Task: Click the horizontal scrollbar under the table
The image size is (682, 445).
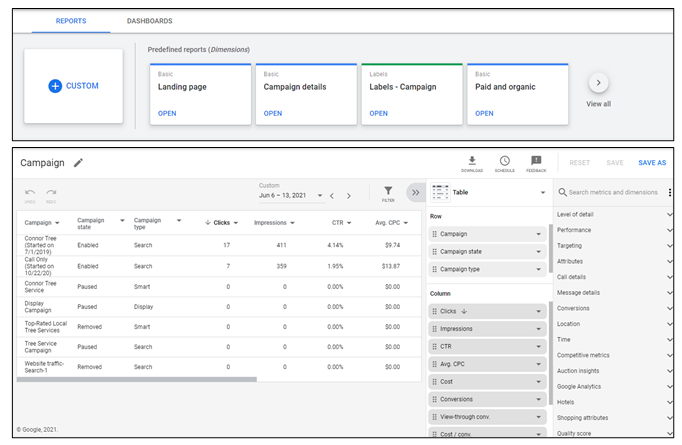Action: point(137,379)
